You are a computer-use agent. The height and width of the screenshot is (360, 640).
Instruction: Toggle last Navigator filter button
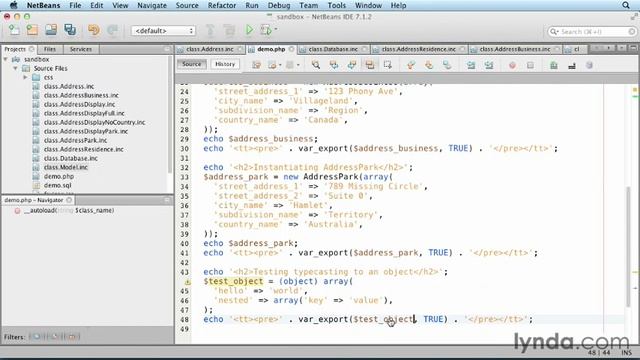pyautogui.click(x=73, y=337)
